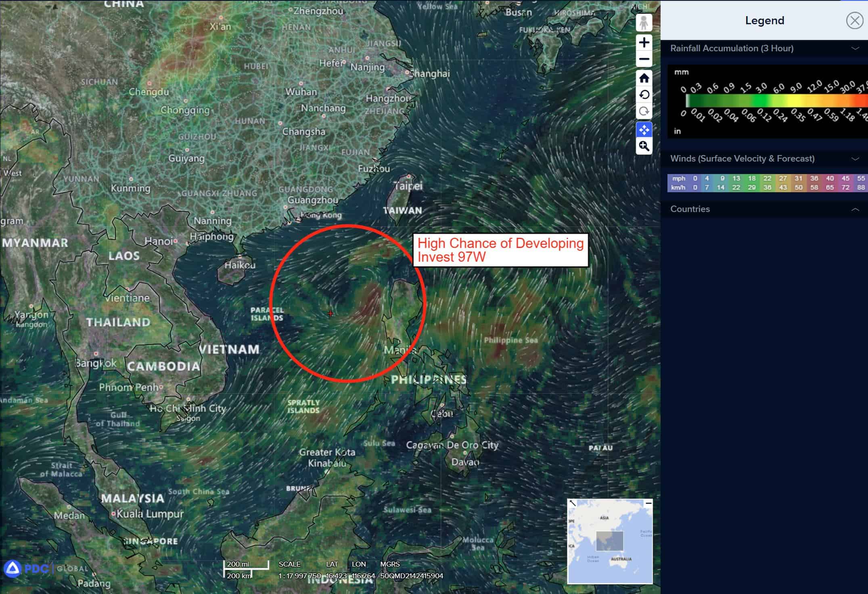The height and width of the screenshot is (594, 868).
Task: Collapse the Winds legend section
Action: tap(855, 159)
